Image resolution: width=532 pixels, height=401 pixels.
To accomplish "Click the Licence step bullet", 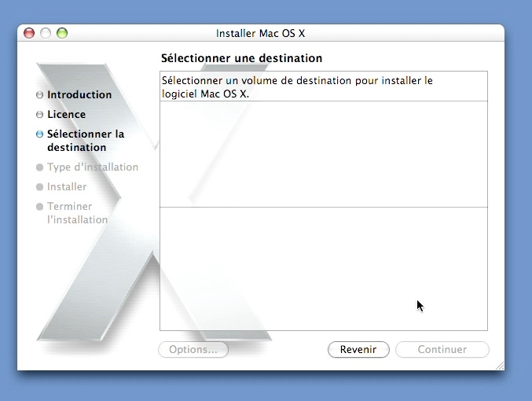I will click(x=40, y=115).
